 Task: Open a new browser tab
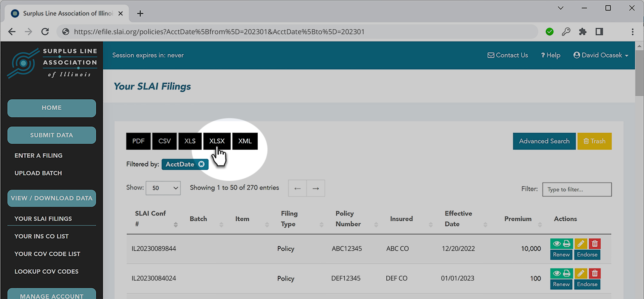[x=140, y=14]
